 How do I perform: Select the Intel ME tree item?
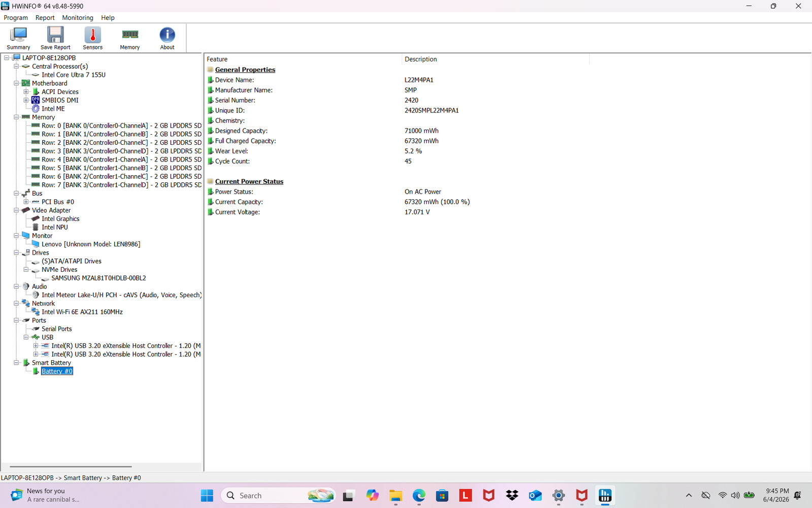53,109
